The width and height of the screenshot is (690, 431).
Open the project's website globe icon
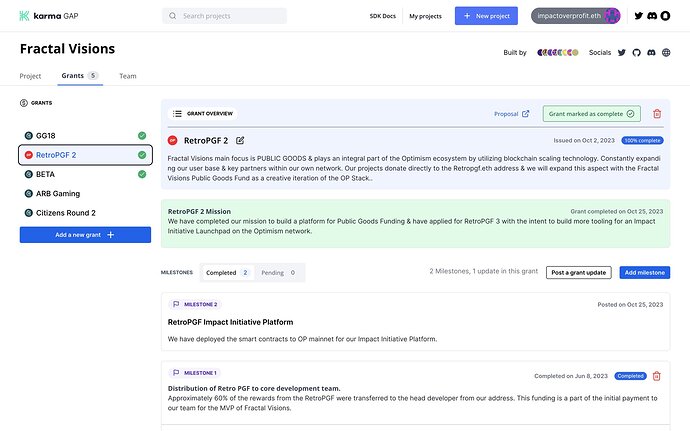[x=666, y=53]
